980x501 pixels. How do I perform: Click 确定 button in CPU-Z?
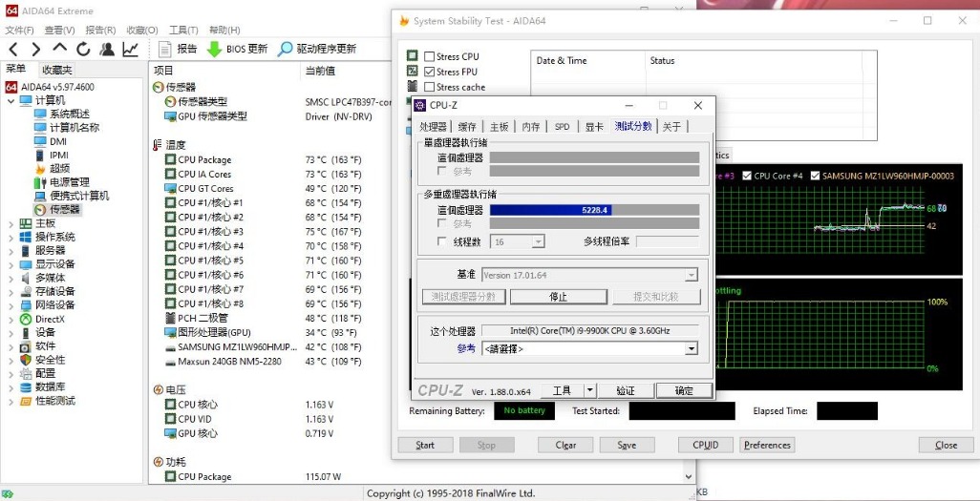tap(684, 390)
